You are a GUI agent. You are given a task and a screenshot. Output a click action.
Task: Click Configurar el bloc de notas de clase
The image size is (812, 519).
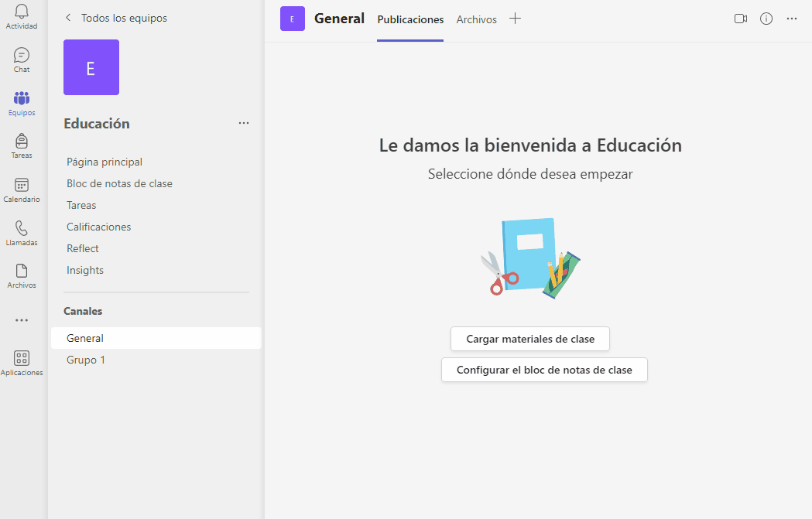[544, 370]
